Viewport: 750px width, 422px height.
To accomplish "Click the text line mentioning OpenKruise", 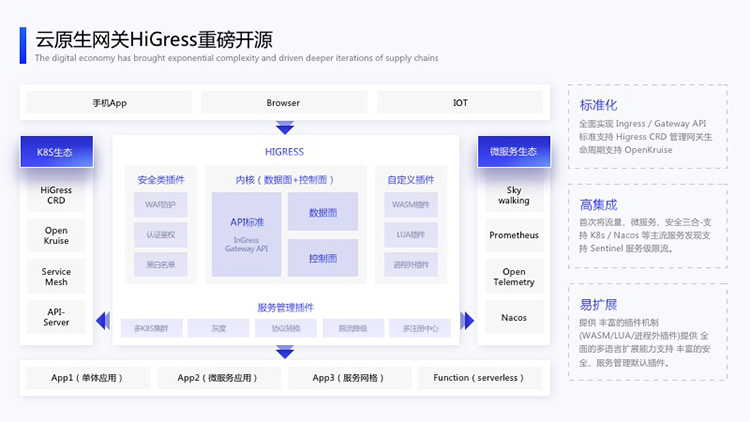I will click(626, 150).
